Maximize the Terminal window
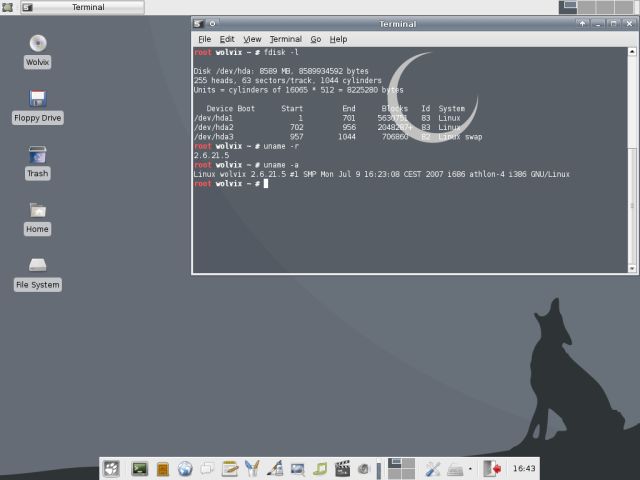This screenshot has width=640, height=480. tap(613, 24)
